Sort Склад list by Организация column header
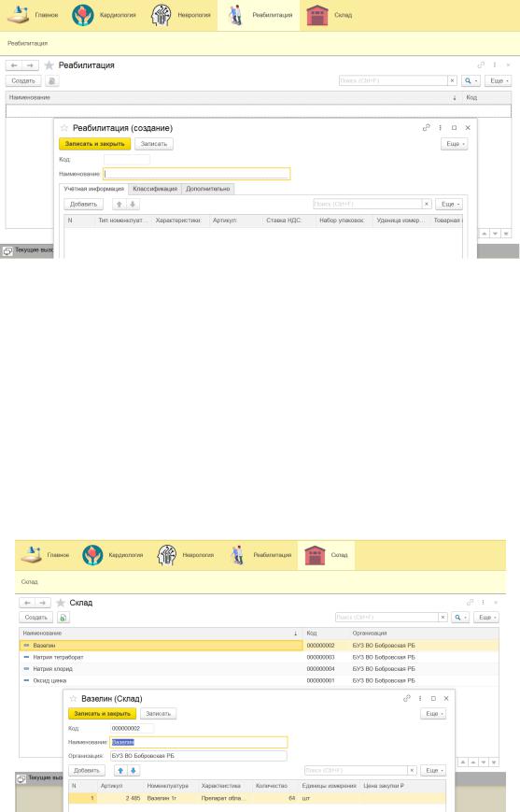Viewport: 520px width, 812px height. 370,633
